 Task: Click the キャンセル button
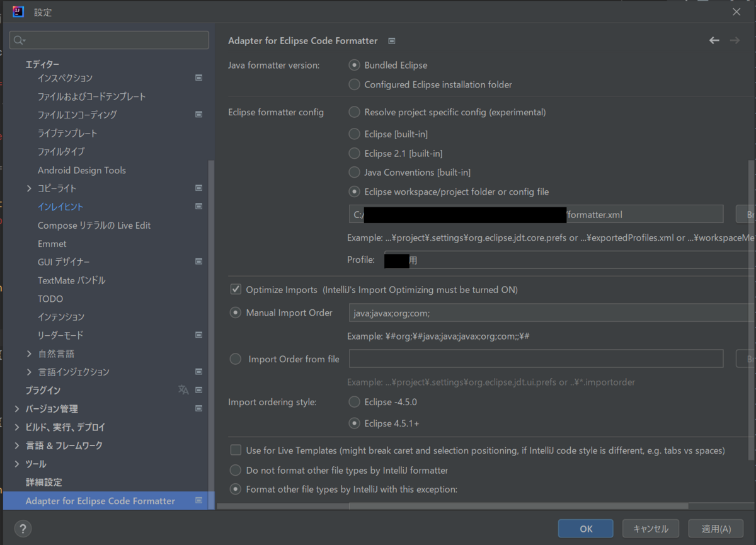pyautogui.click(x=650, y=529)
